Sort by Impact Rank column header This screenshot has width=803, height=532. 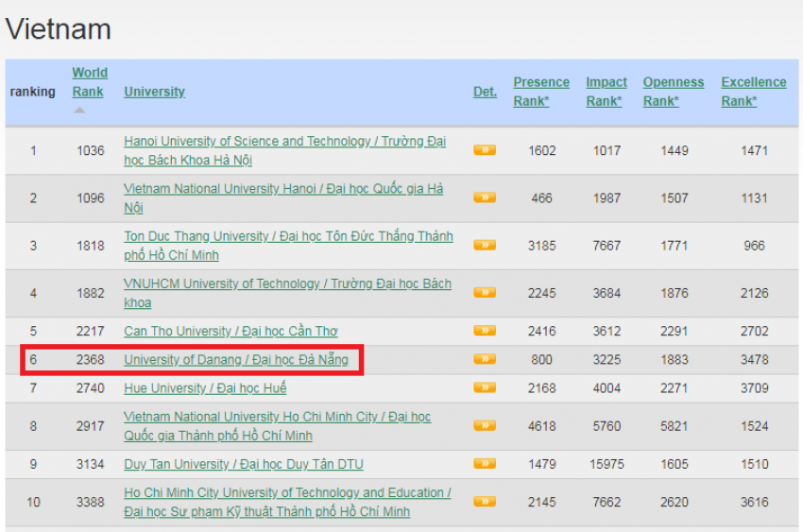click(x=606, y=92)
